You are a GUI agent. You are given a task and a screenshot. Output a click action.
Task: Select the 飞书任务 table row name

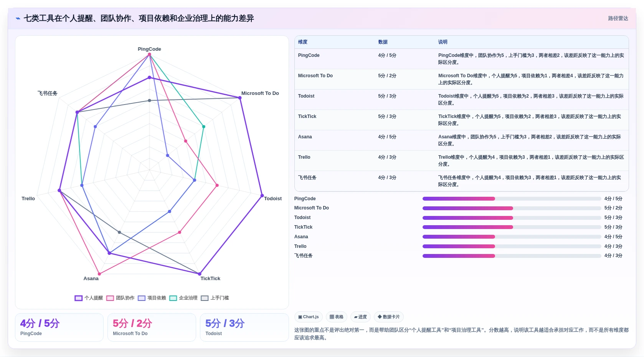(x=307, y=178)
